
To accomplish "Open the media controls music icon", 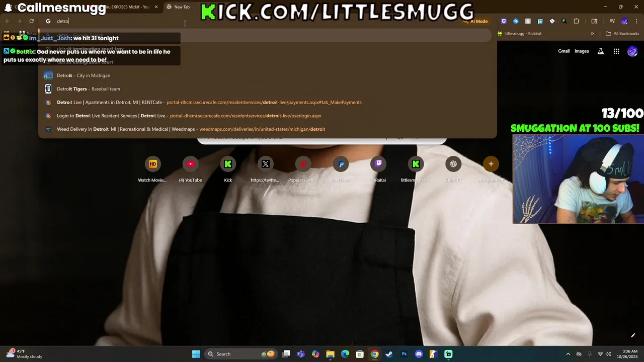I will click(x=612, y=21).
